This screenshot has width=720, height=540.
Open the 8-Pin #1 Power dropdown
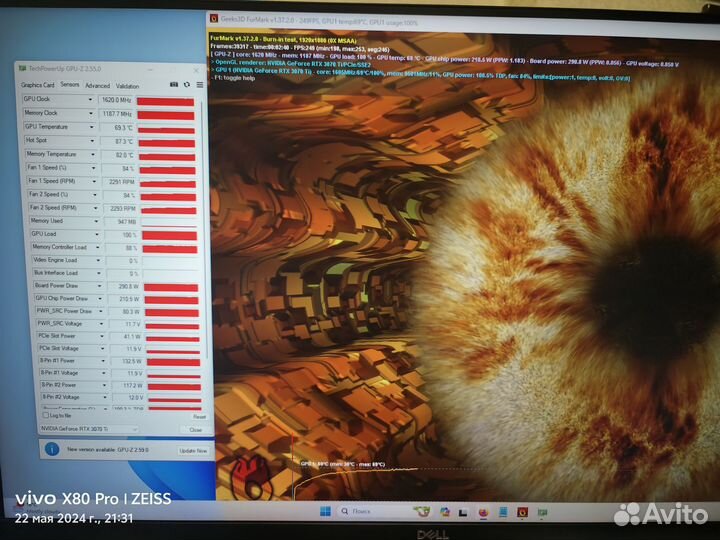click(103, 361)
